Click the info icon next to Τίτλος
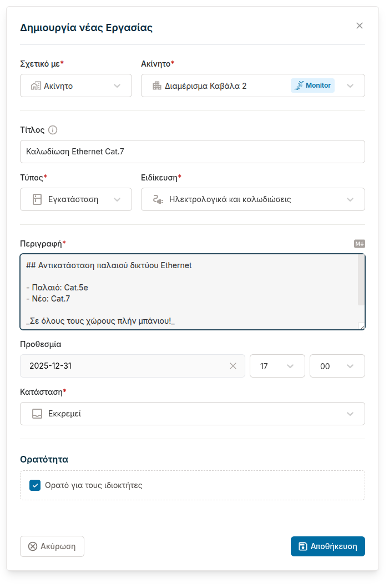The image size is (389, 588). (53, 130)
